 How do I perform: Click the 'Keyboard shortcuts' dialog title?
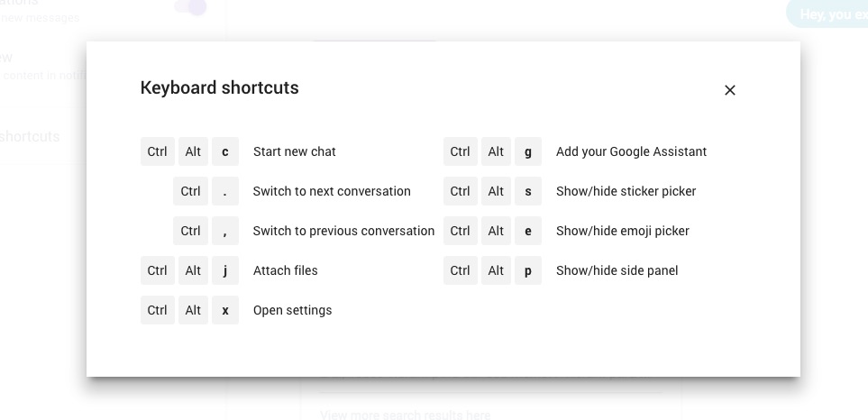coord(219,87)
